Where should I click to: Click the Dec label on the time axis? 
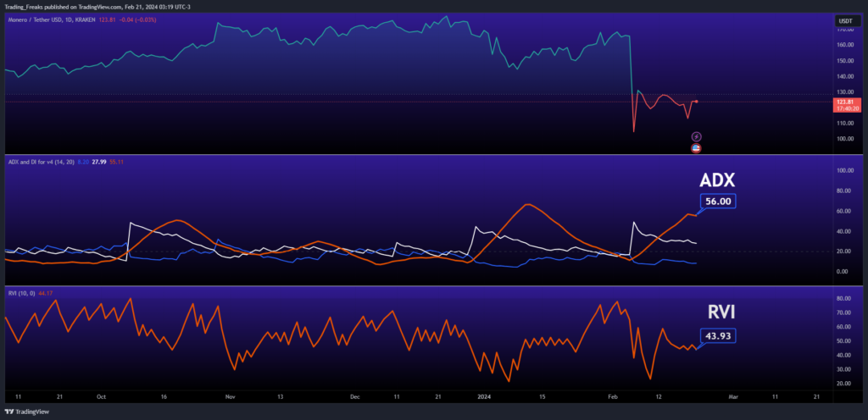[355, 395]
